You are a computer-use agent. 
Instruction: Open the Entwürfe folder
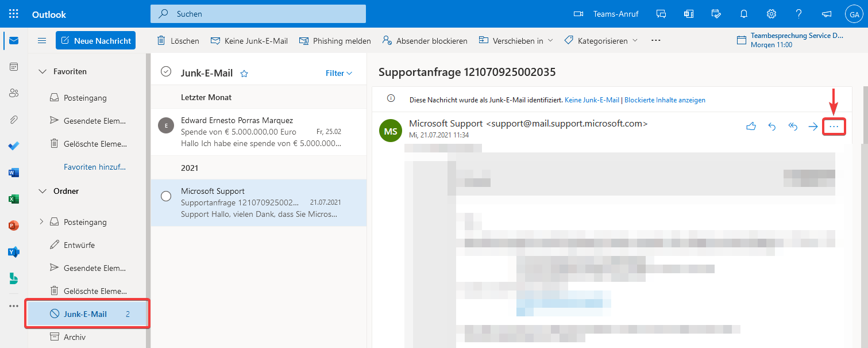(x=79, y=245)
